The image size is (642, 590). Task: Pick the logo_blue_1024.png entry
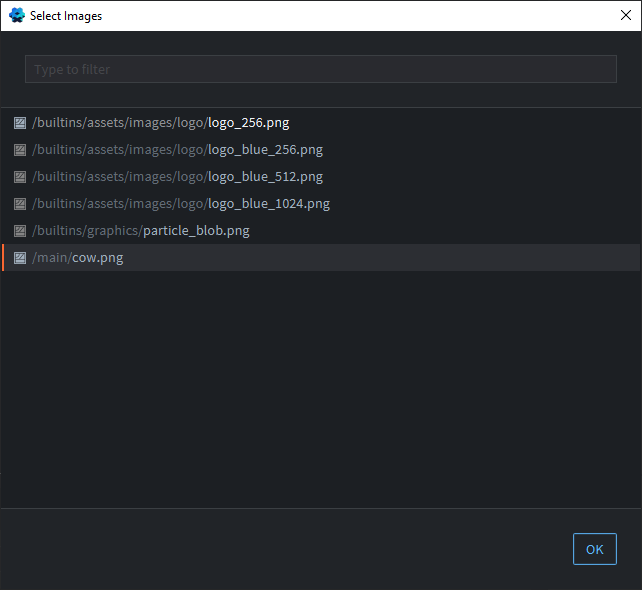coord(321,204)
